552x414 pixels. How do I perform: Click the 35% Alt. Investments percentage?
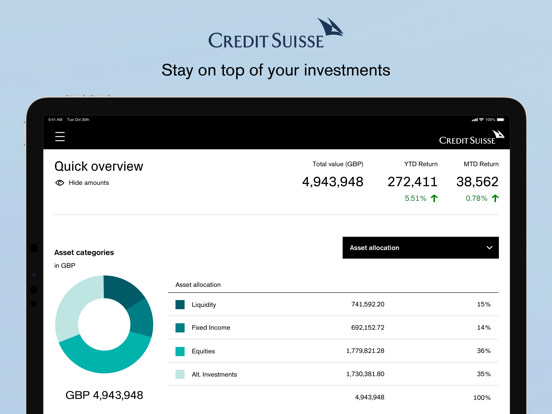pyautogui.click(x=484, y=374)
